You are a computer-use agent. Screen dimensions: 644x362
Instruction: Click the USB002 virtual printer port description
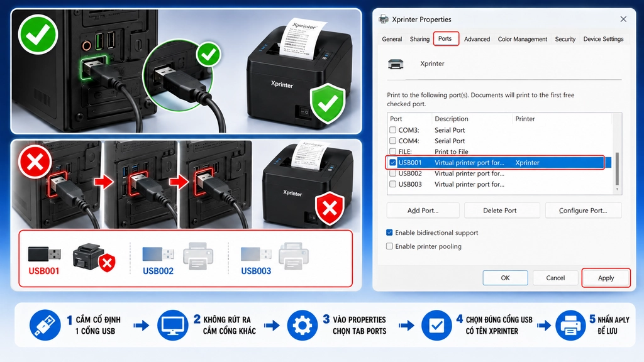(469, 173)
